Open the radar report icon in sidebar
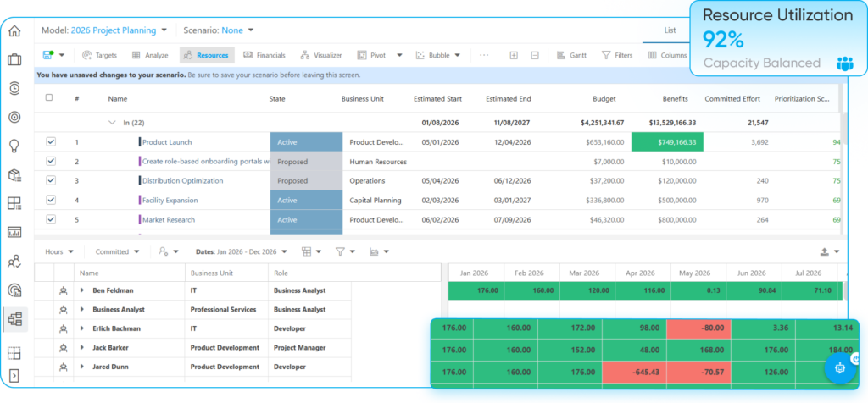The image size is (868, 403). [14, 290]
